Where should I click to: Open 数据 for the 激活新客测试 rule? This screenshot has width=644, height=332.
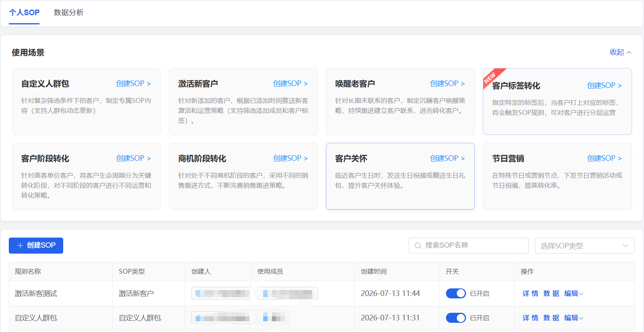coord(551,294)
